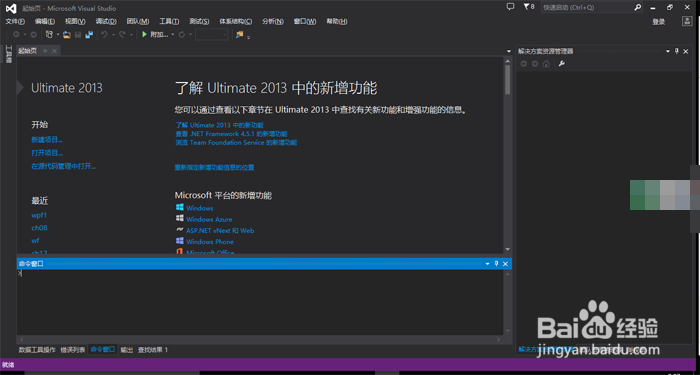
Task: Open Command Window position dropdown
Action: (488, 264)
